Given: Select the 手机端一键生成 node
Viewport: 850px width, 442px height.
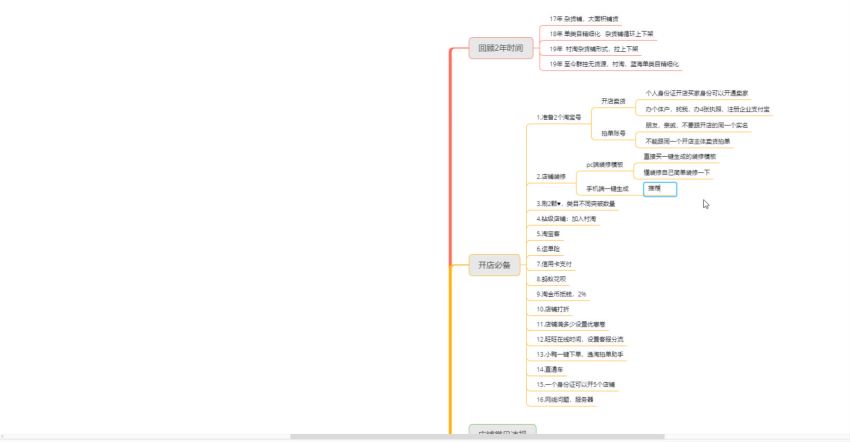Looking at the screenshot, I should (x=607, y=188).
